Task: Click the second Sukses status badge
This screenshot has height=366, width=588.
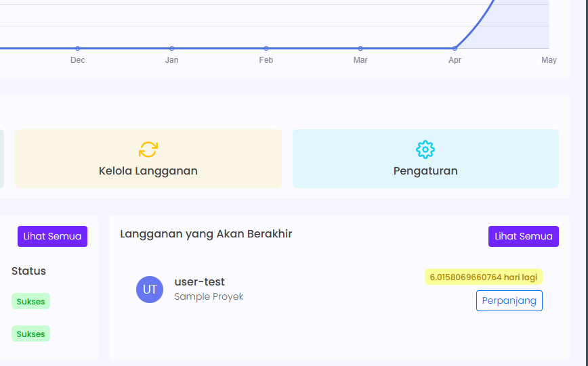Action: click(x=30, y=334)
